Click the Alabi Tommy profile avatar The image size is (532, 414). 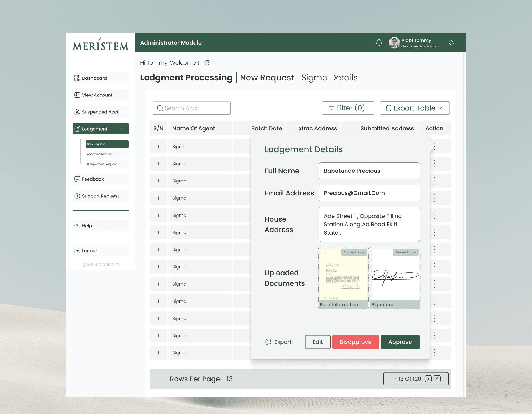point(394,43)
